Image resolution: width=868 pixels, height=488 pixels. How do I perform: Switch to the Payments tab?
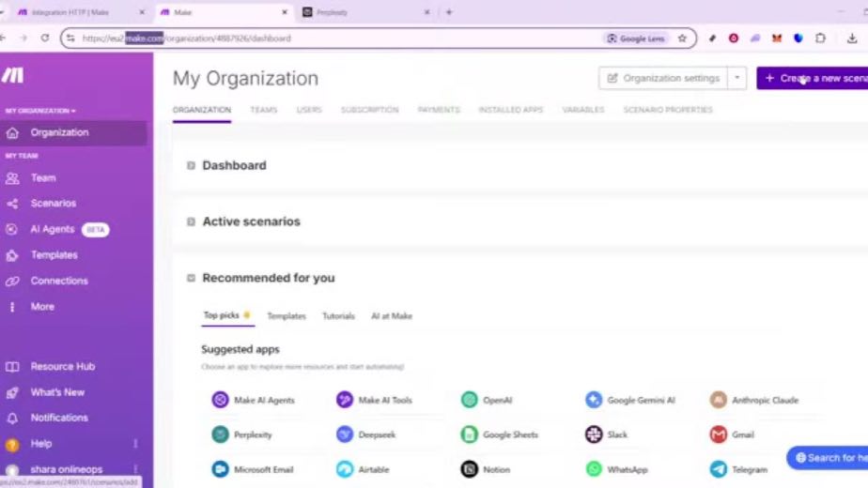click(439, 110)
